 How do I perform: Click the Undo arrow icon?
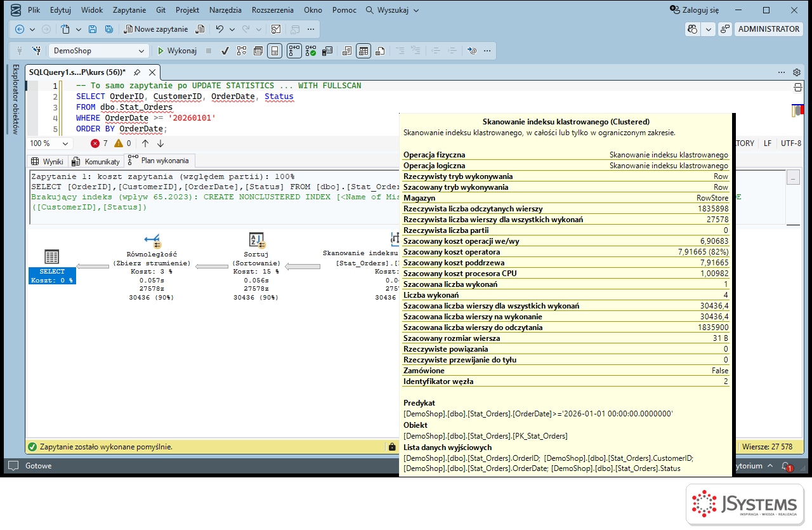click(x=219, y=29)
